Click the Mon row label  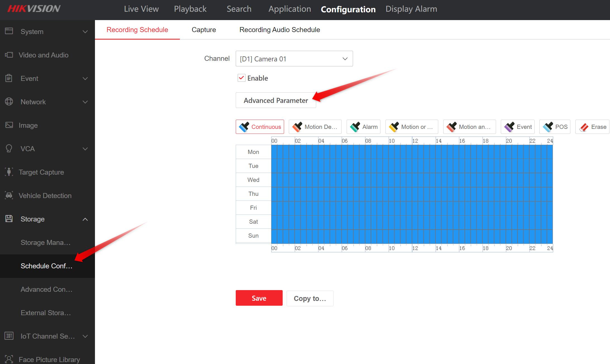tap(253, 152)
